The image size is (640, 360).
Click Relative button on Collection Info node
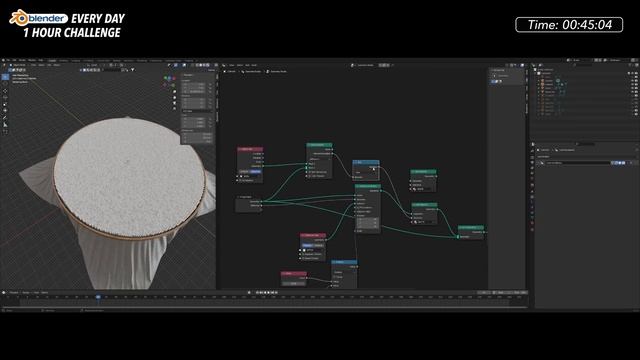(x=319, y=245)
